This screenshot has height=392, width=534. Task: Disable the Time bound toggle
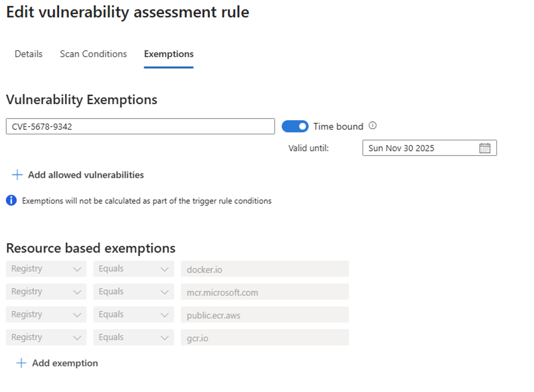[x=295, y=126]
